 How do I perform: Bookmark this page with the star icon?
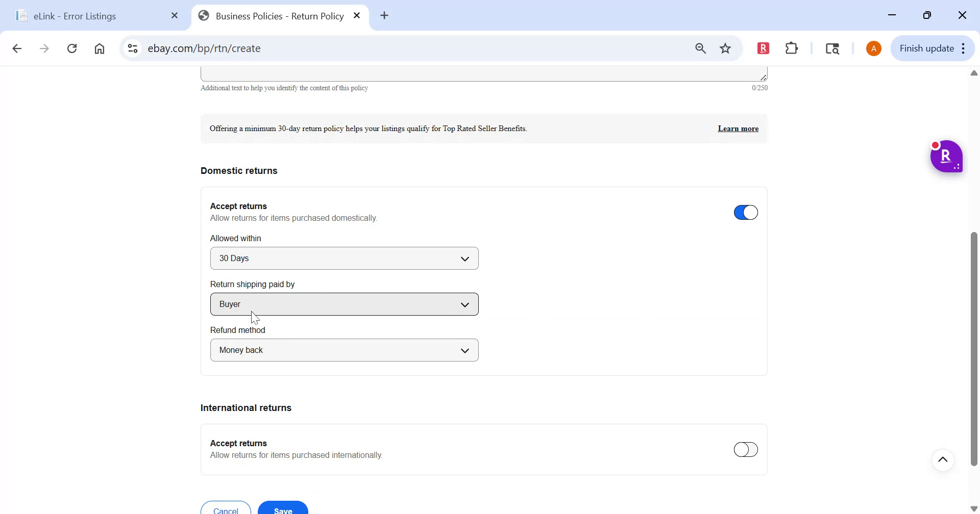pos(725,48)
